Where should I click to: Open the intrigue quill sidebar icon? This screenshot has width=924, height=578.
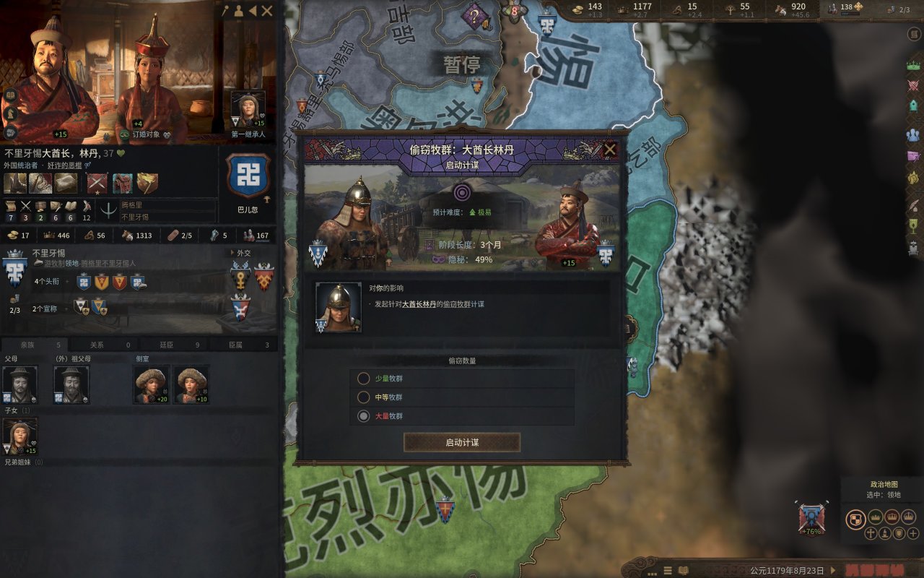click(913, 204)
